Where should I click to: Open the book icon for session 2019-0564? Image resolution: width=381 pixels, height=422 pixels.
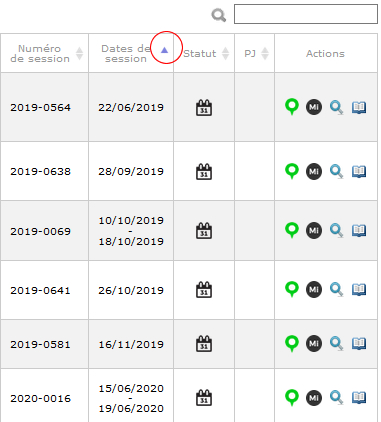[x=359, y=107]
